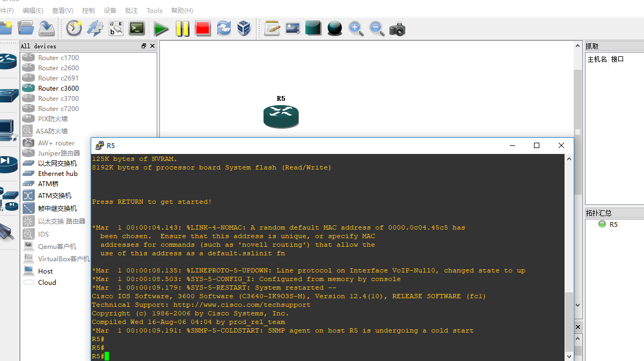Viewport: 644px width, 361px height.
Task: Undock the All devices panel
Action: [144, 46]
